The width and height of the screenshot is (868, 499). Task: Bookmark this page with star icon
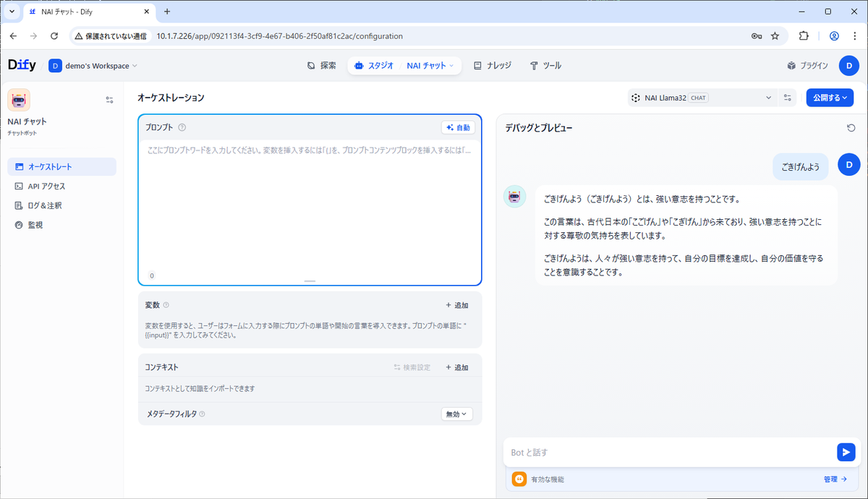775,36
